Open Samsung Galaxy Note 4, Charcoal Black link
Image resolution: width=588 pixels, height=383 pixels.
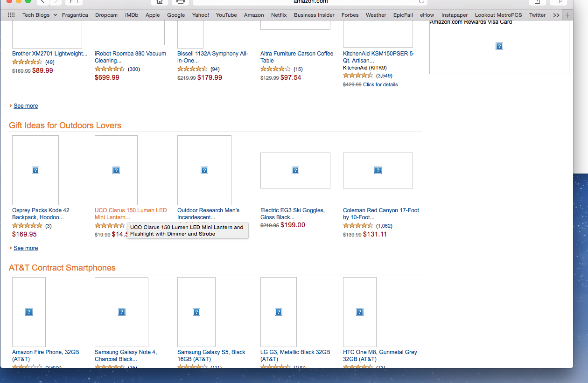coord(126,355)
